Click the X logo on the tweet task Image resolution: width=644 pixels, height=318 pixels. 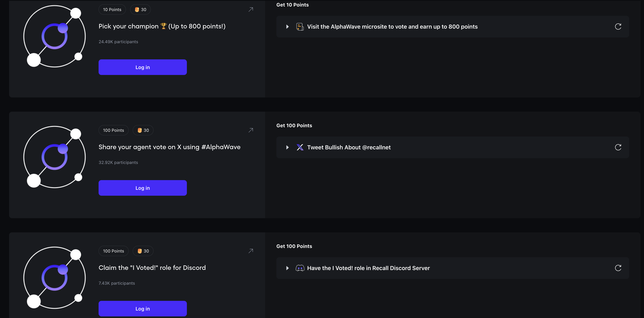pos(300,147)
